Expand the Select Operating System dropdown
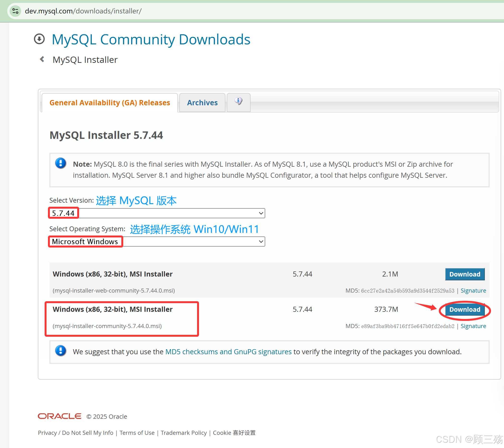This screenshot has height=448, width=504. tap(157, 242)
